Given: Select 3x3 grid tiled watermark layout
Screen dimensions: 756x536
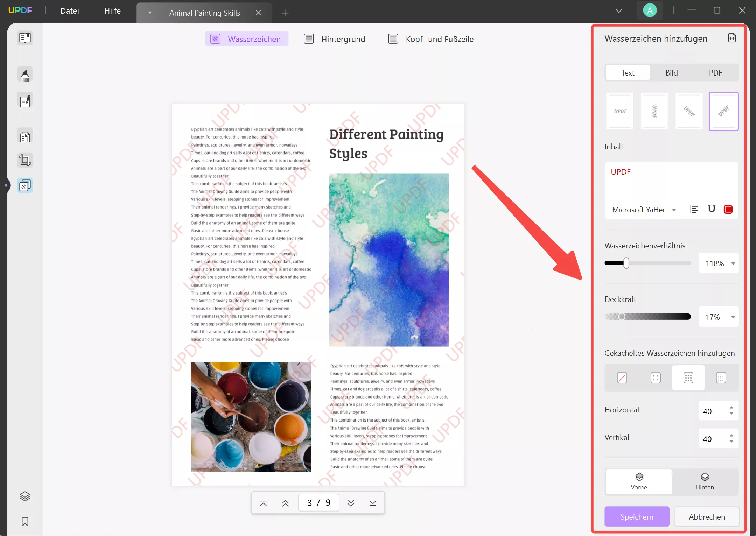Looking at the screenshot, I should 688,377.
